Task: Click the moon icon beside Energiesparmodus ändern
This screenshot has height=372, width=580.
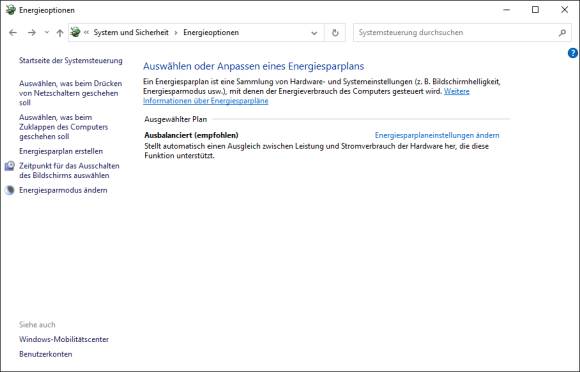Action: click(10, 190)
